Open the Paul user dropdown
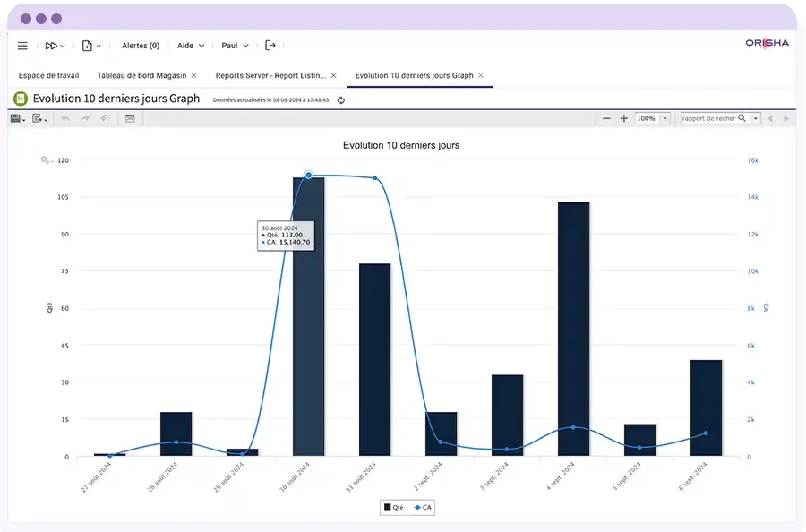The height and width of the screenshot is (532, 806). click(235, 46)
